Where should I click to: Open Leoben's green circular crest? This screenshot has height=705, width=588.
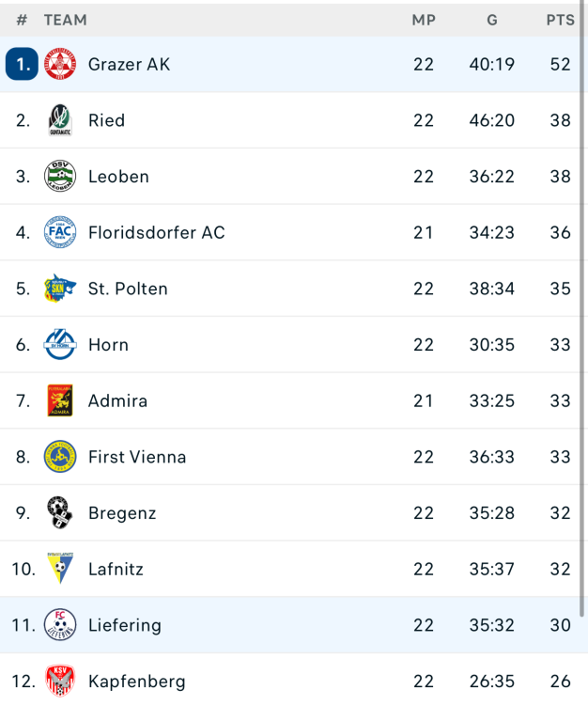(60, 177)
